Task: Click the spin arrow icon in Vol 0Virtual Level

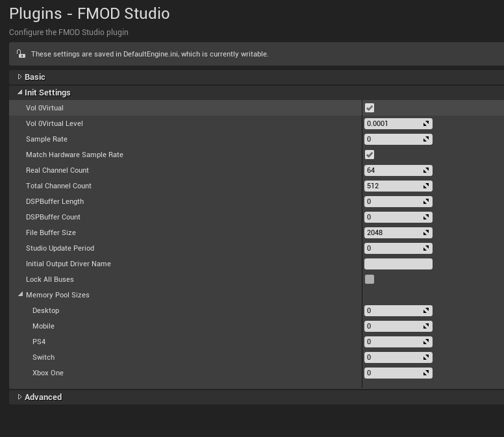Action: (426, 123)
